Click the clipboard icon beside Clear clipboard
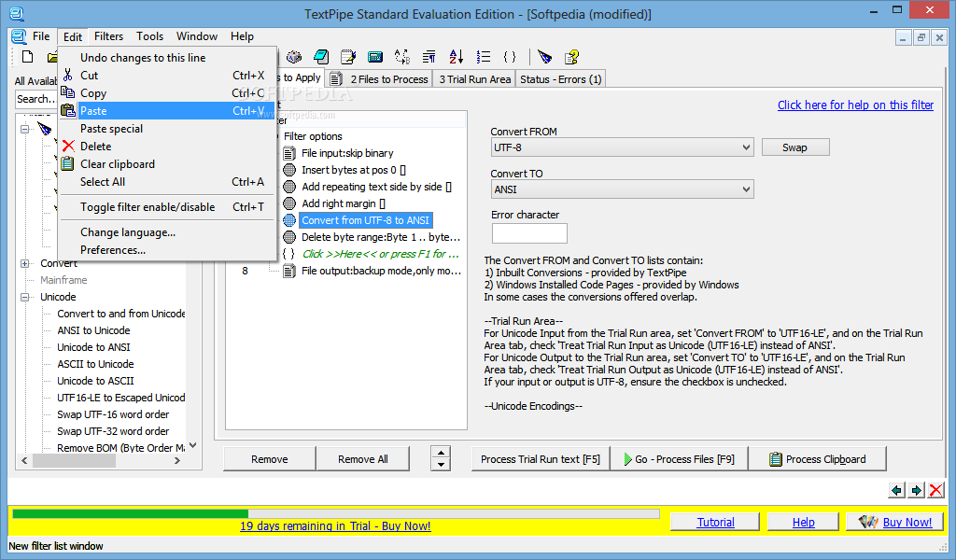Image resolution: width=956 pixels, height=560 pixels. point(67,163)
